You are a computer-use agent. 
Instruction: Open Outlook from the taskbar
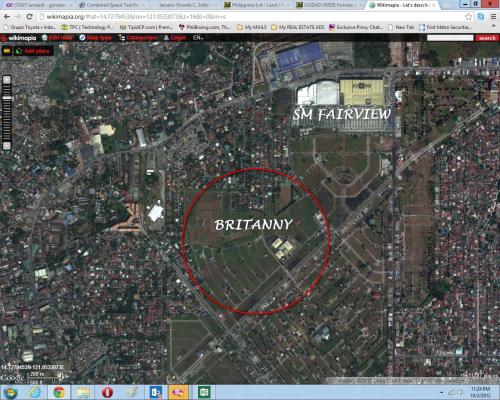[x=155, y=392]
